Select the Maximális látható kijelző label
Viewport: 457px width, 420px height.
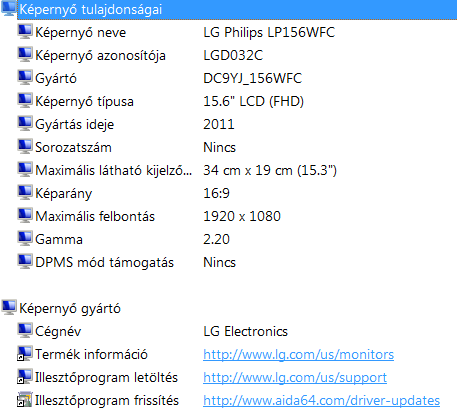[114, 171]
